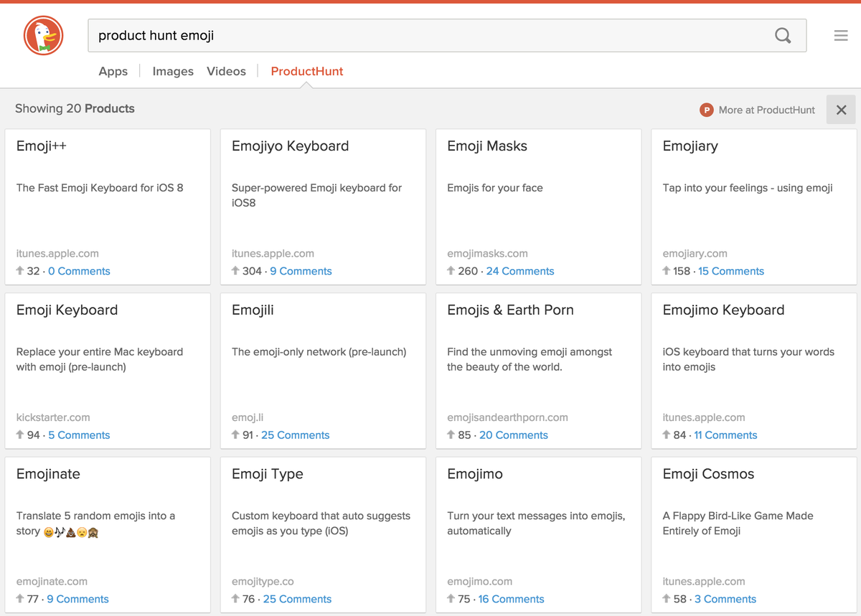Open the Emoji Keyboard product title
The image size is (861, 616).
67,311
